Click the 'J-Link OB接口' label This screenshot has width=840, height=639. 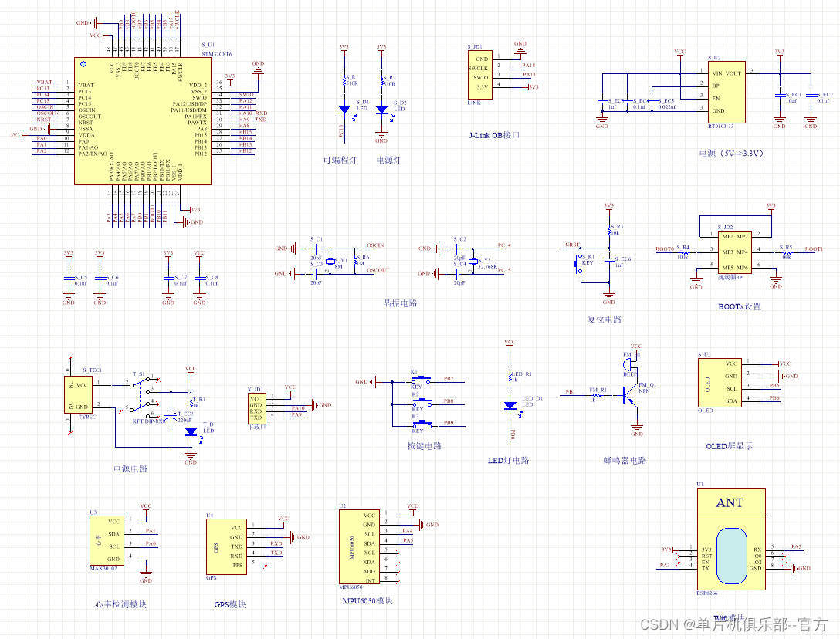tap(494, 135)
